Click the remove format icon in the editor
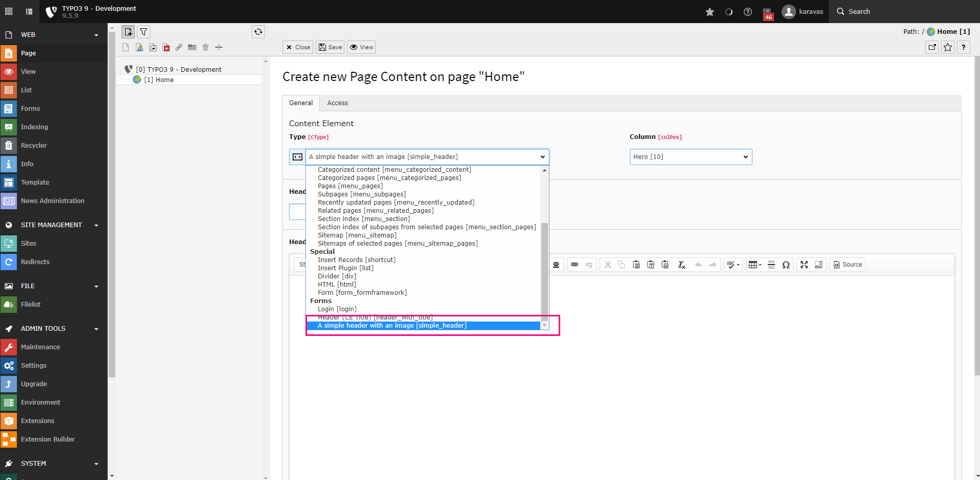This screenshot has height=480, width=980. (x=681, y=265)
